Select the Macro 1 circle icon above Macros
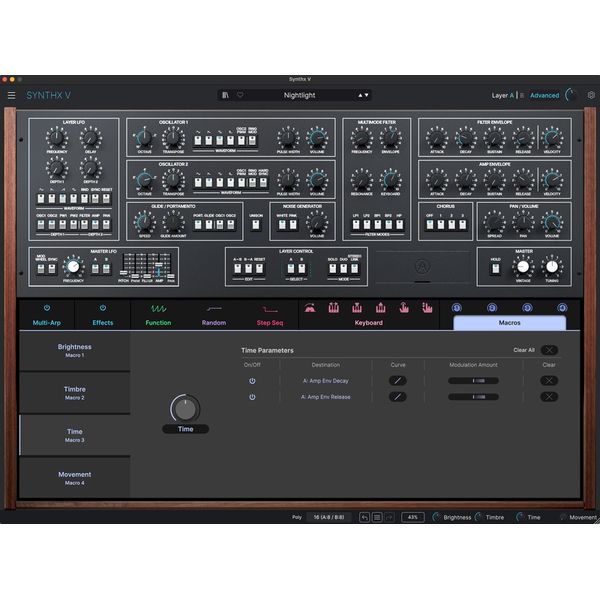This screenshot has height=600, width=600. click(x=457, y=308)
